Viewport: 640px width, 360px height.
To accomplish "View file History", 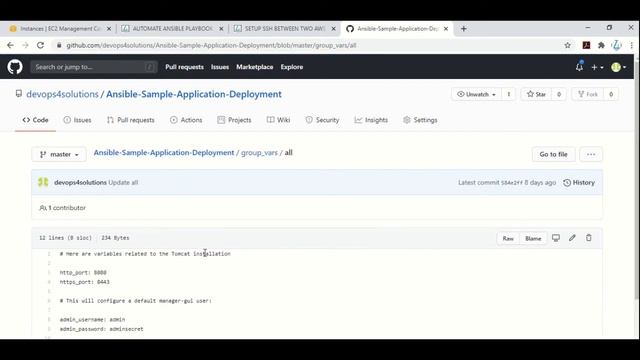I will click(x=579, y=182).
